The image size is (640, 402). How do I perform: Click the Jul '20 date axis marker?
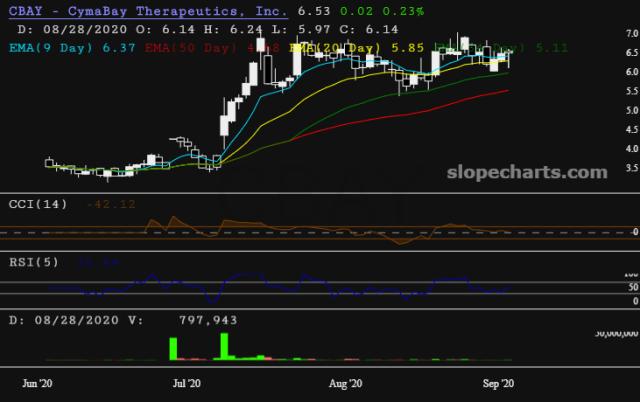click(187, 383)
